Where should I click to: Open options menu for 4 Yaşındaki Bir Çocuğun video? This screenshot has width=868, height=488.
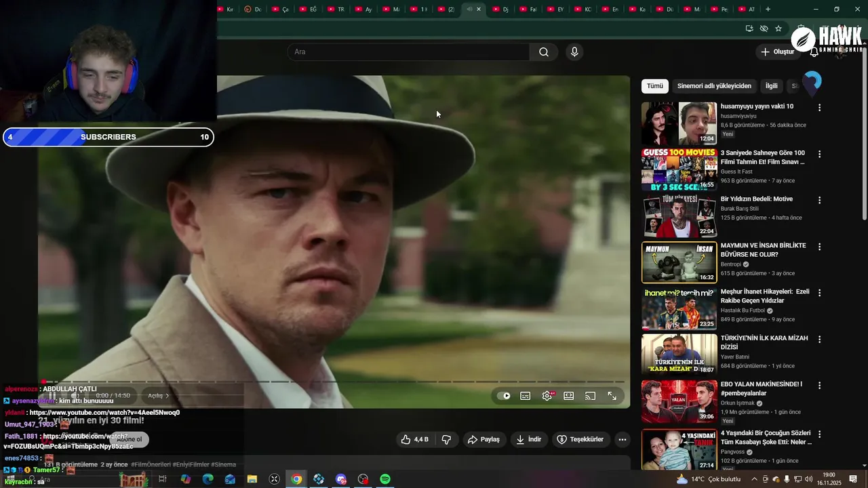(819, 434)
